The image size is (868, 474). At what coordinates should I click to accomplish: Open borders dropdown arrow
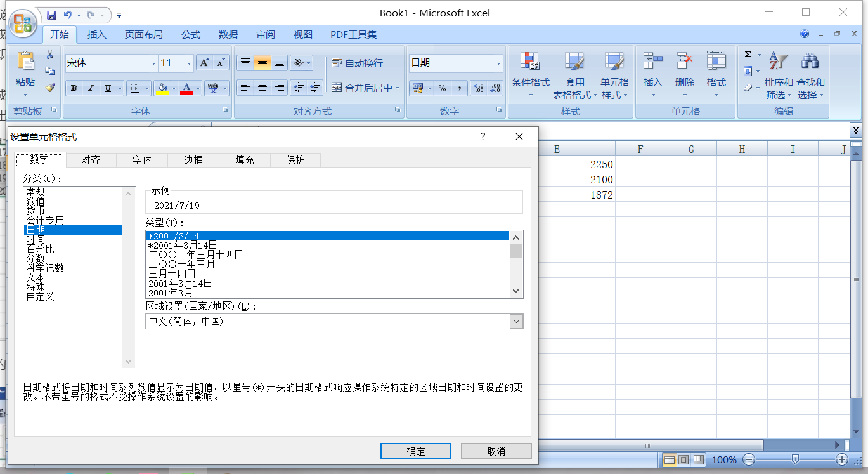click(148, 88)
